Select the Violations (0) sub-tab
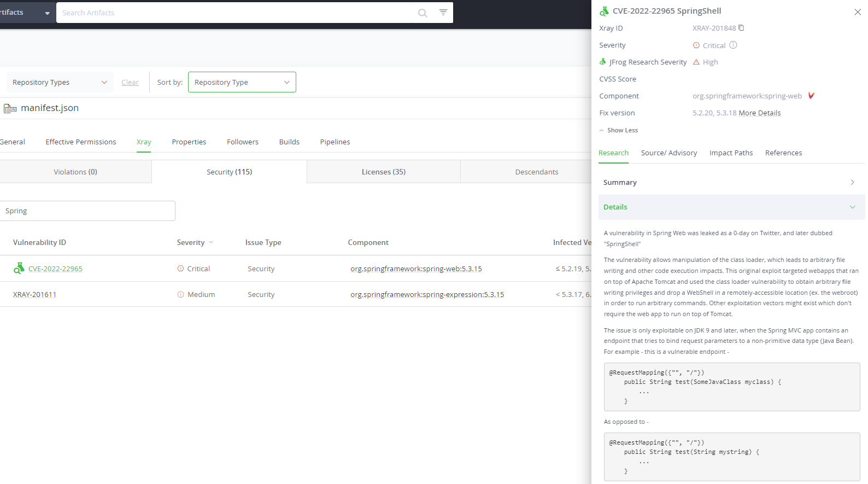This screenshot has height=484, width=868. 75,172
